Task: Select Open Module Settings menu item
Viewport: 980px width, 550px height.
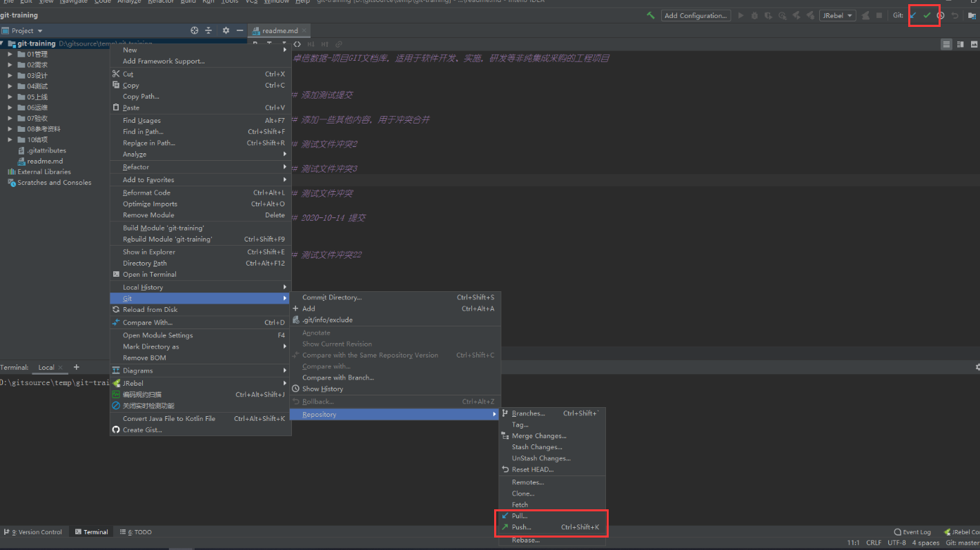Action: pos(201,335)
